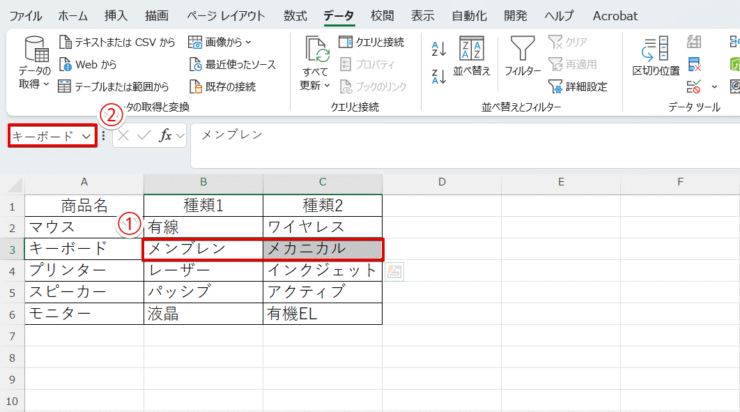Select cell A5 containing スピーカー
The image size is (740, 412).
click(84, 292)
